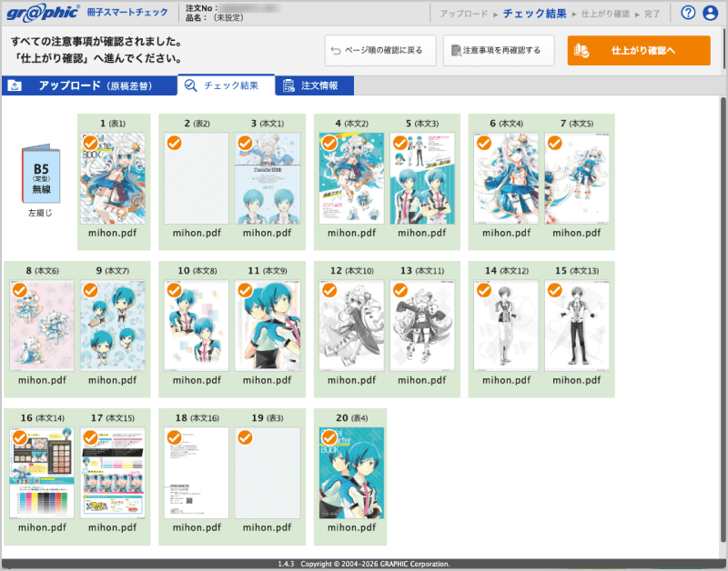Select the チェック結果 tab
This screenshot has height=571, width=728.
[226, 85]
